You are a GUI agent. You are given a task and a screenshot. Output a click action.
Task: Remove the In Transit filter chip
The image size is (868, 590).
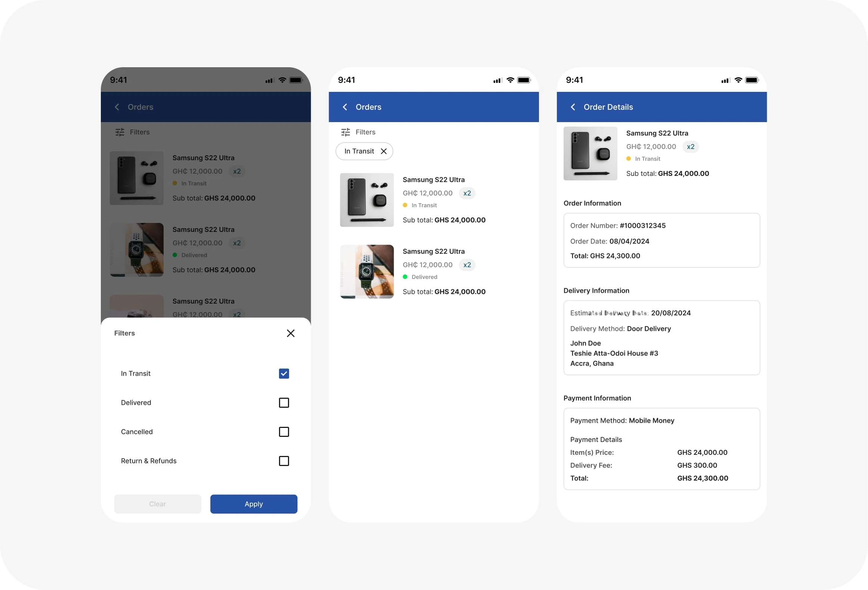tap(384, 151)
